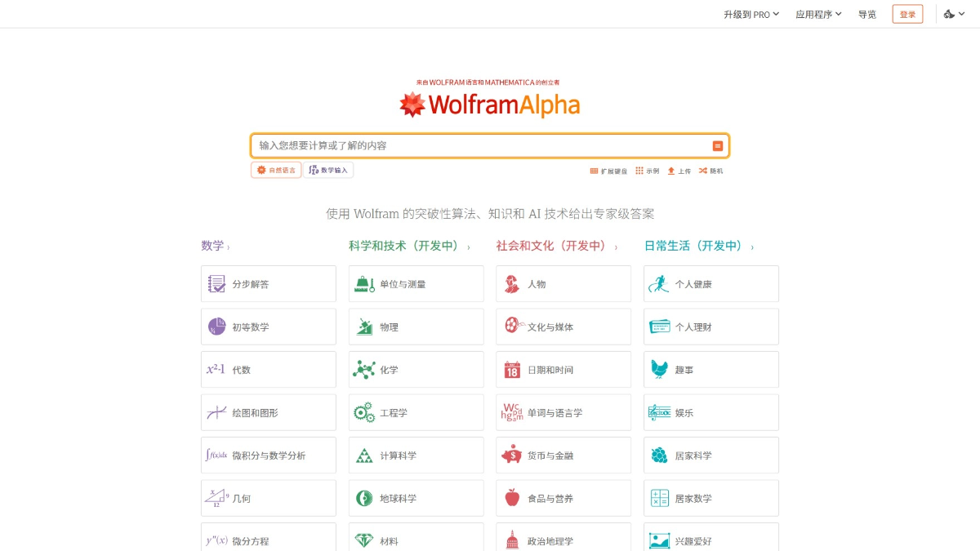Viewport: 980px width, 551px height.
Task: Click the 上传 upload link
Action: 679,171
